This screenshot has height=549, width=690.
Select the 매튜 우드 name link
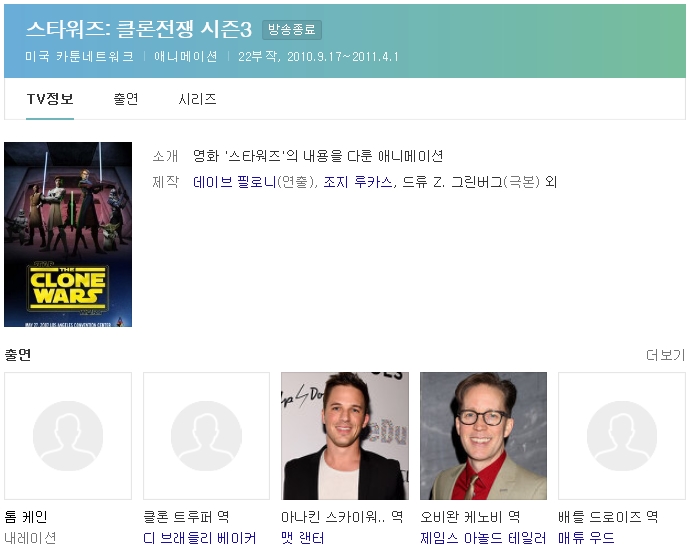pyautogui.click(x=586, y=538)
